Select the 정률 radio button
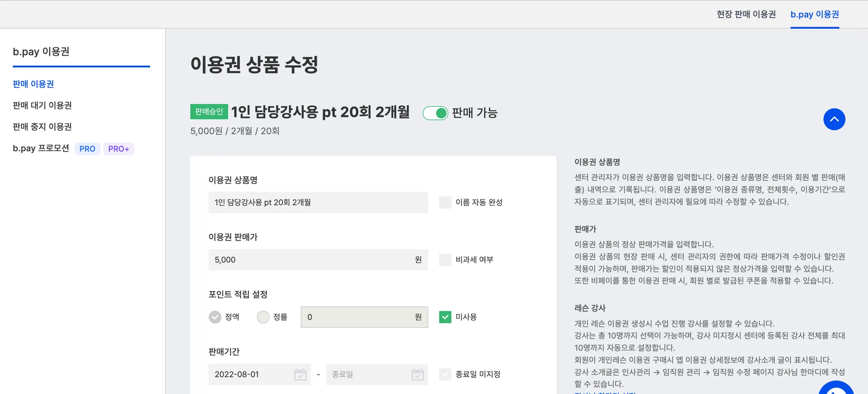The height and width of the screenshot is (394, 868). (x=263, y=317)
